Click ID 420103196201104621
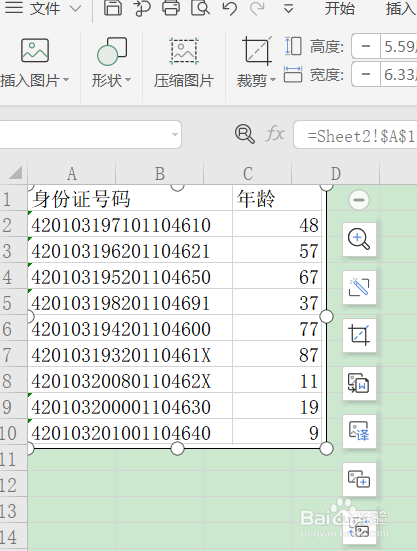The width and height of the screenshot is (417, 551). click(121, 251)
